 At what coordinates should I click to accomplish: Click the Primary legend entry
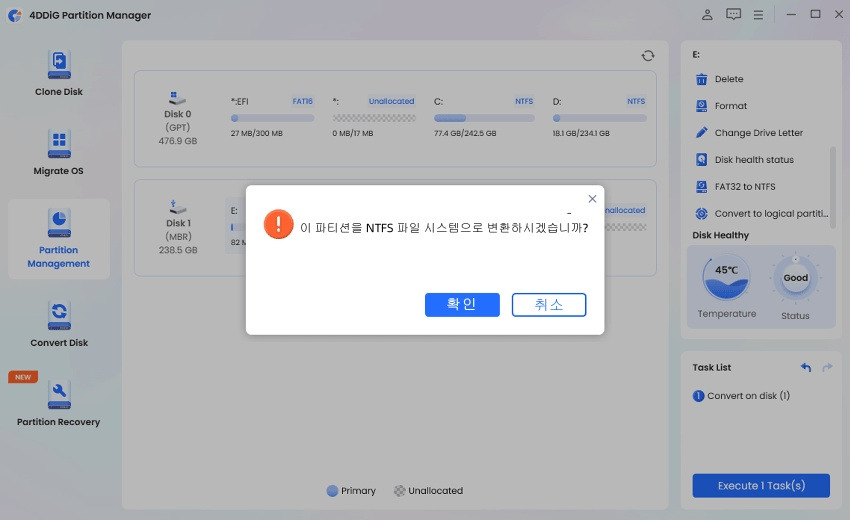click(351, 491)
